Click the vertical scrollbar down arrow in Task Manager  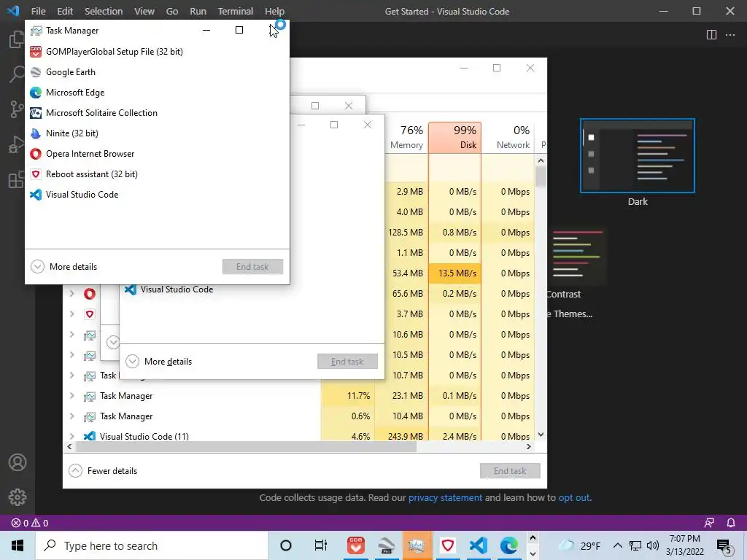541,435
